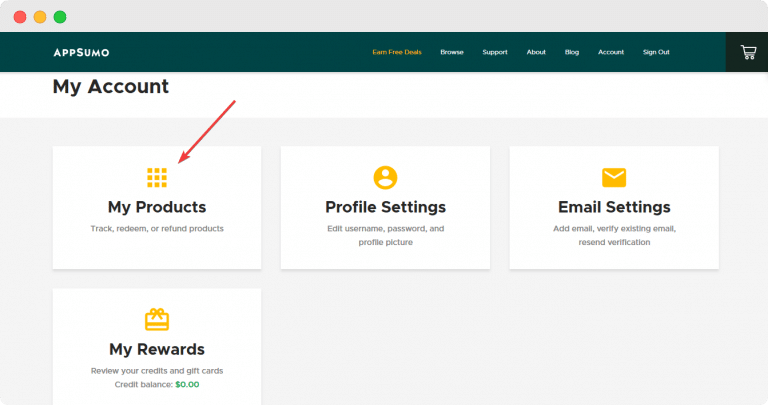
Task: Click Sign Out in the navbar
Action: click(x=656, y=52)
